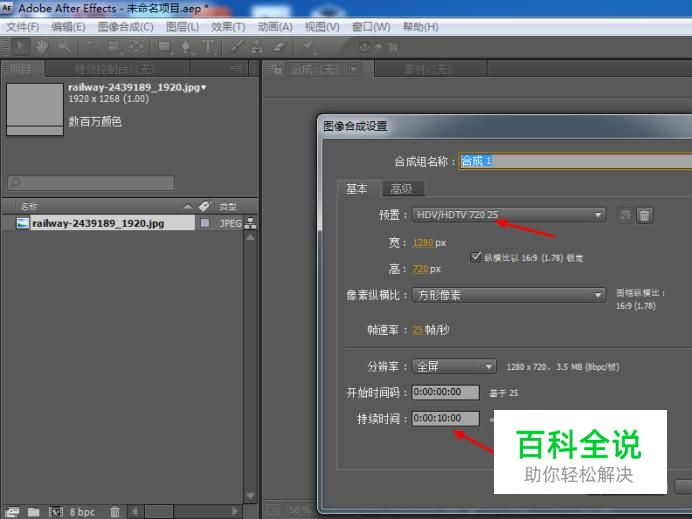Create a new composition from bottom bar
This screenshot has height=519, width=692.
tap(56, 511)
